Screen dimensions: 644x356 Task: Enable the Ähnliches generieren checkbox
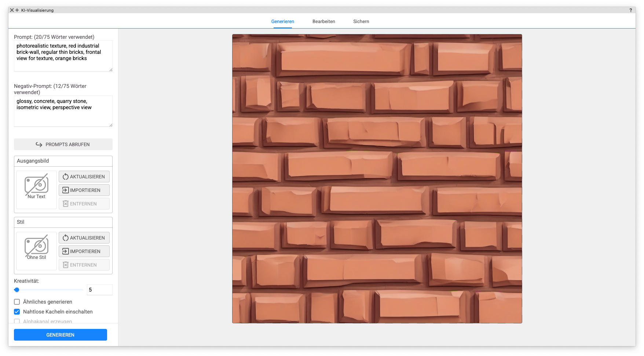pyautogui.click(x=17, y=302)
